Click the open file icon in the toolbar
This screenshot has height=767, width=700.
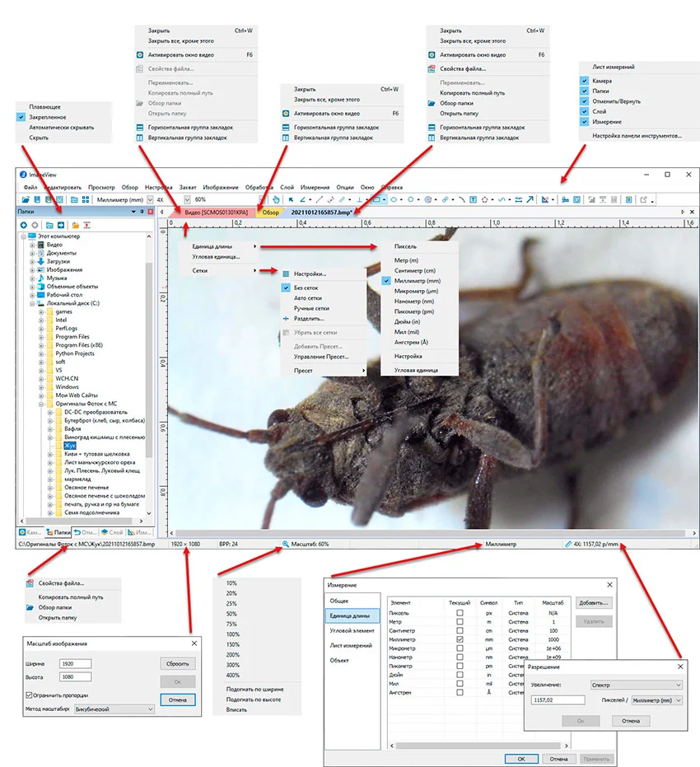pyautogui.click(x=26, y=199)
